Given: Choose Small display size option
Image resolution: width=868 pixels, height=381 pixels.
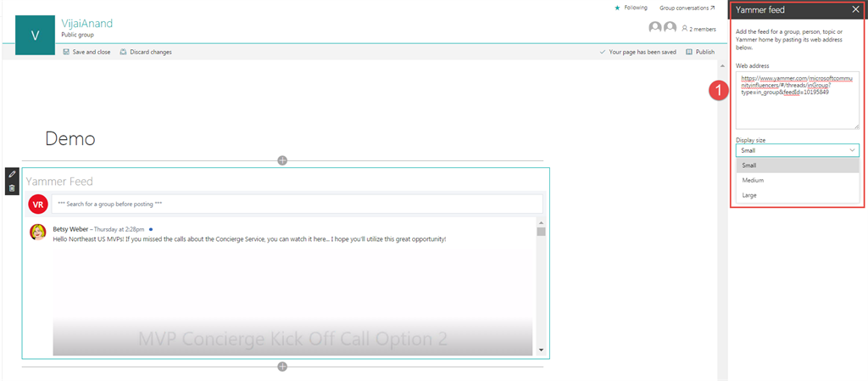Looking at the screenshot, I should click(798, 165).
